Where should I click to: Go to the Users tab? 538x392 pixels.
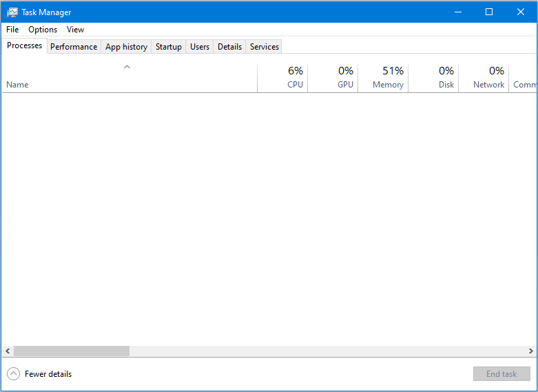[x=200, y=47]
